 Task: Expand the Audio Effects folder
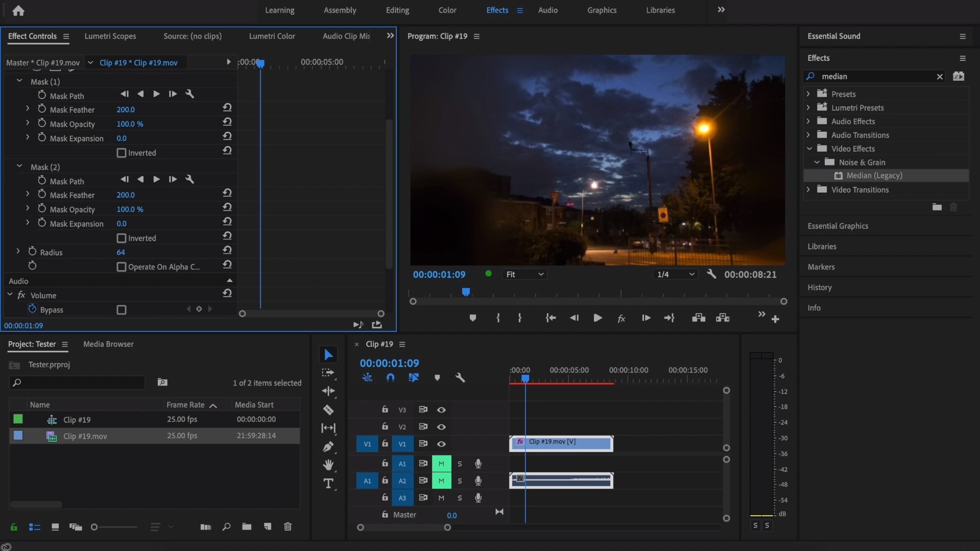tap(808, 122)
